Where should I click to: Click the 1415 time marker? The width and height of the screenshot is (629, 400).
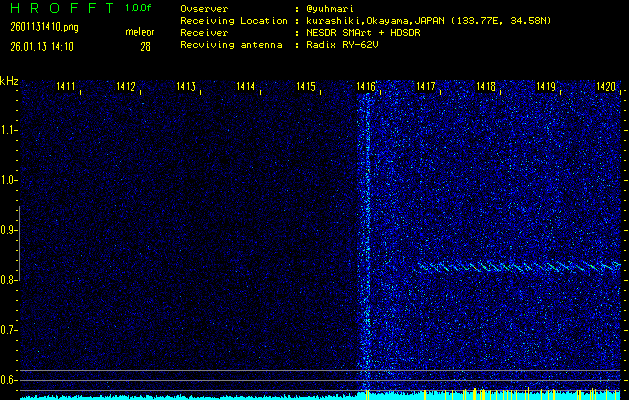(306, 86)
